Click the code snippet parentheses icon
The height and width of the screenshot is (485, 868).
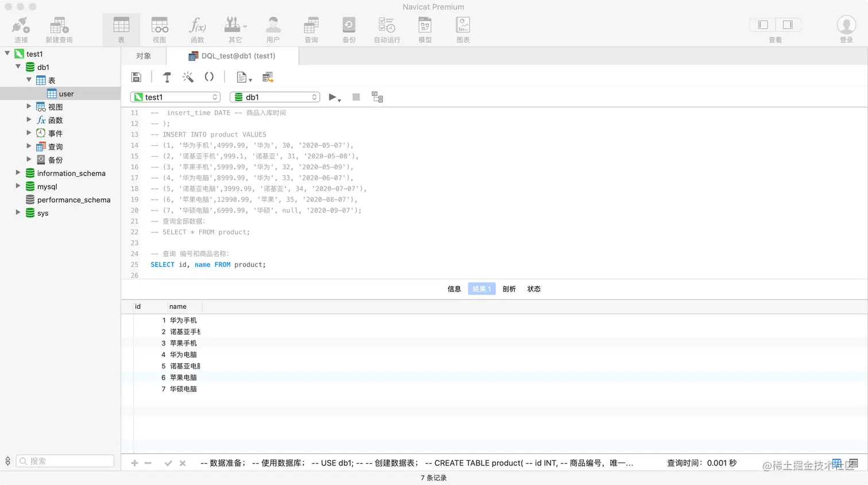[x=209, y=77]
